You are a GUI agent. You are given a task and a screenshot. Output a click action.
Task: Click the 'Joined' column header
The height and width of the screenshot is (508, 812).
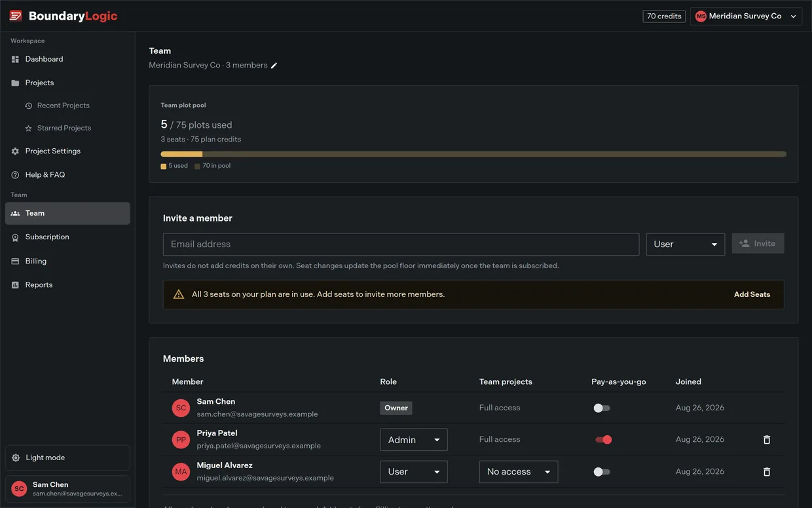688,381
